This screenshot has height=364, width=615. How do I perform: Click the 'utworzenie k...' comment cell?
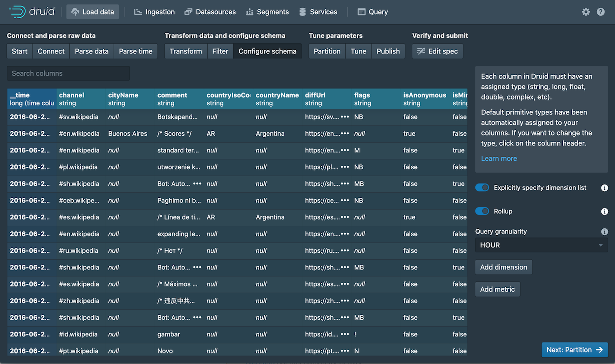tap(180, 167)
